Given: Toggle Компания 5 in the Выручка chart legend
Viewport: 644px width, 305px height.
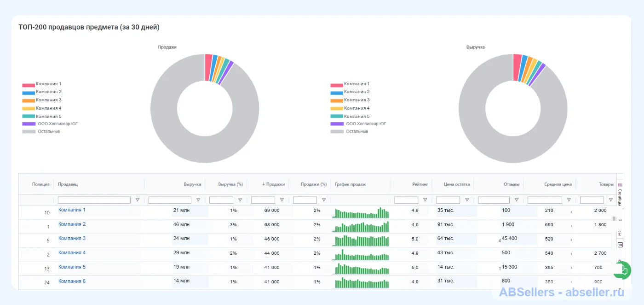Looking at the screenshot, I should [350, 117].
